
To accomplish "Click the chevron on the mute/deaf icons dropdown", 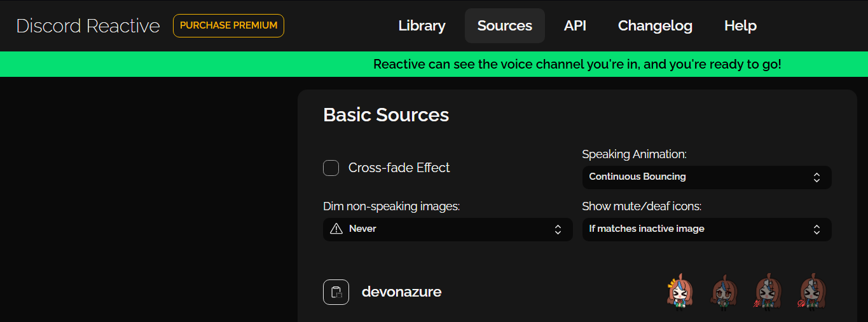I will pyautogui.click(x=816, y=229).
